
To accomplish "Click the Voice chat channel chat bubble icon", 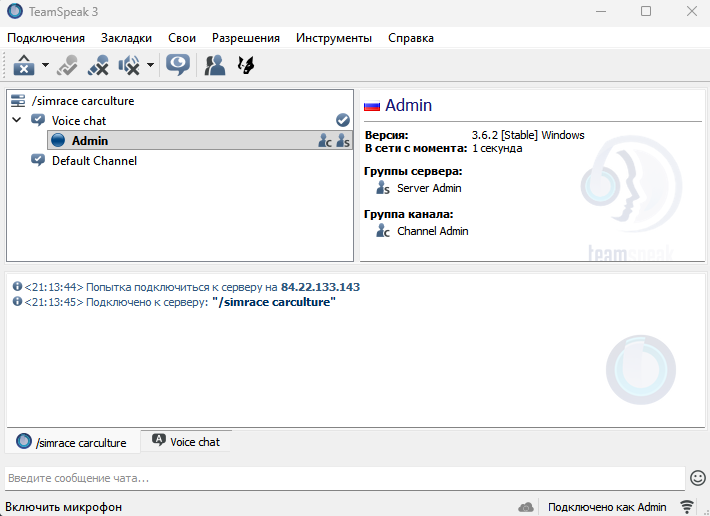I will click(x=38, y=120).
